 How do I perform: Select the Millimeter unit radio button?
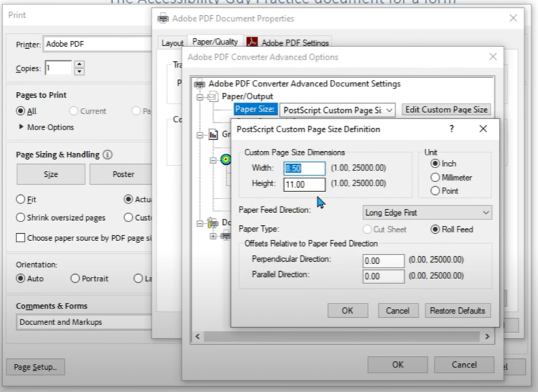[435, 178]
